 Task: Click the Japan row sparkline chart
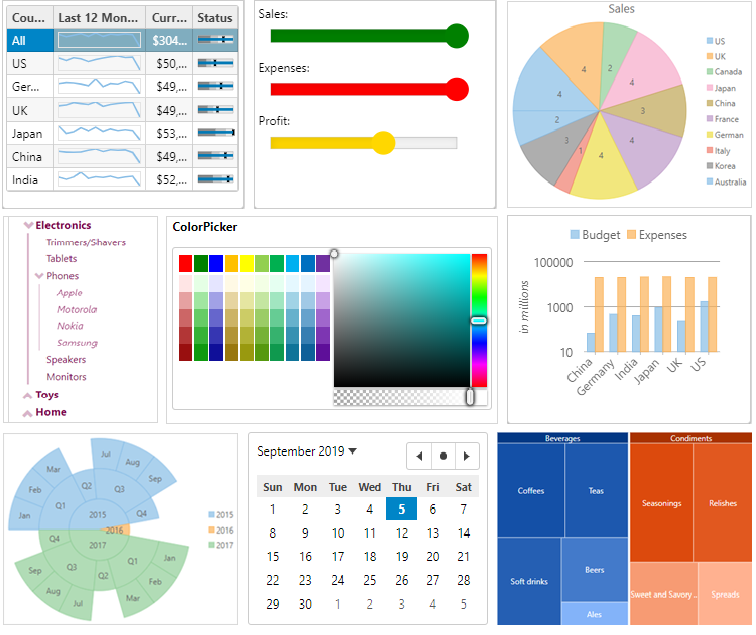(x=99, y=133)
